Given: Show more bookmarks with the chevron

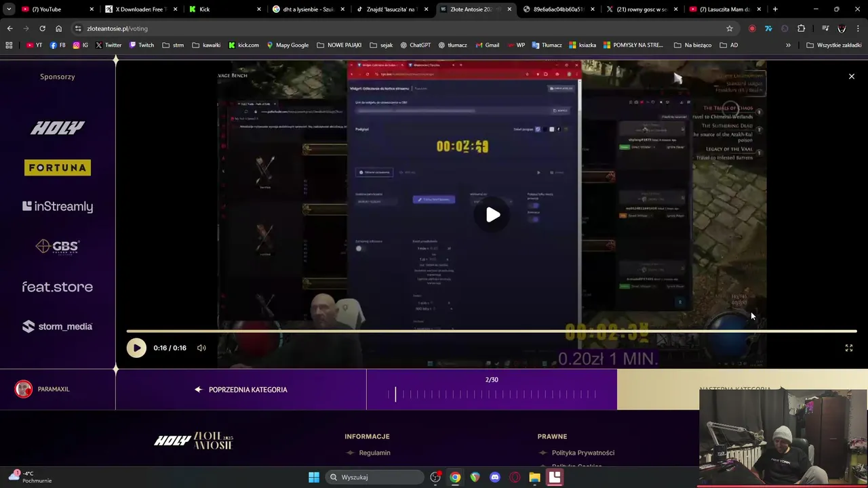Looking at the screenshot, I should (788, 45).
